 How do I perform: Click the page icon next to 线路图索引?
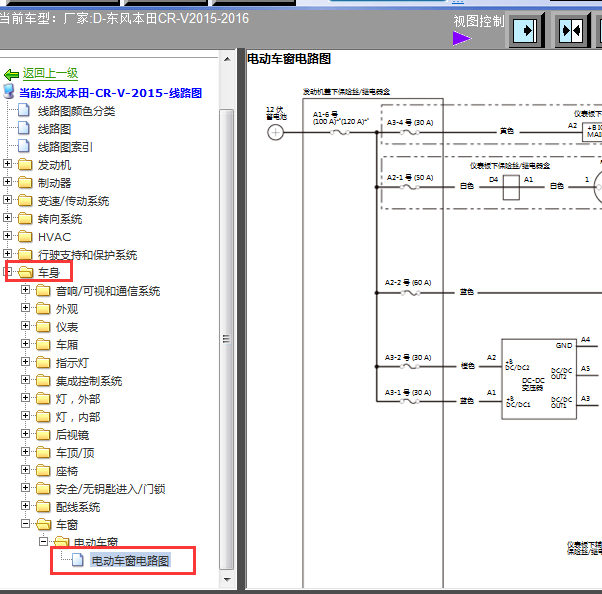pos(24,146)
